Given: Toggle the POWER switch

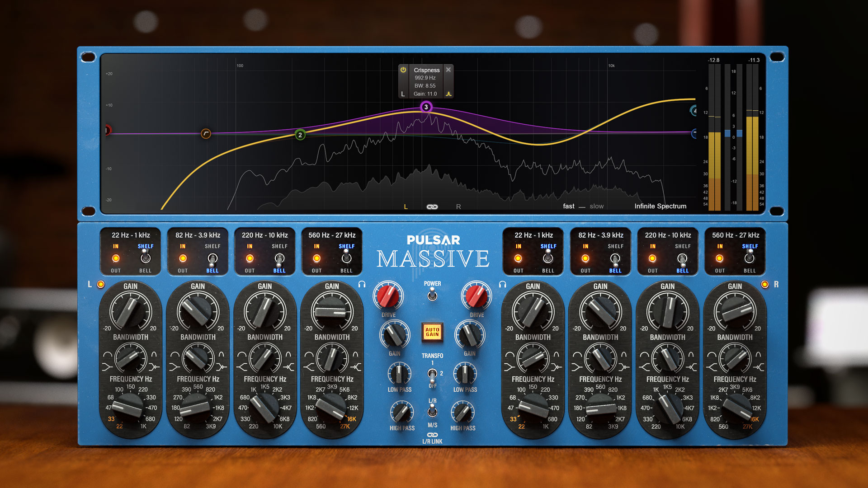Looking at the screenshot, I should click(433, 296).
